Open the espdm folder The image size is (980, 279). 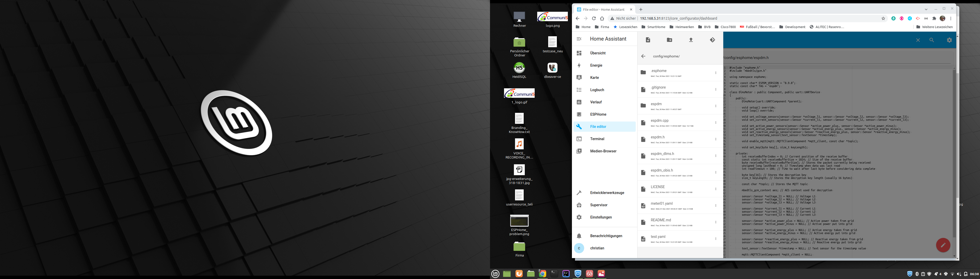pos(656,104)
